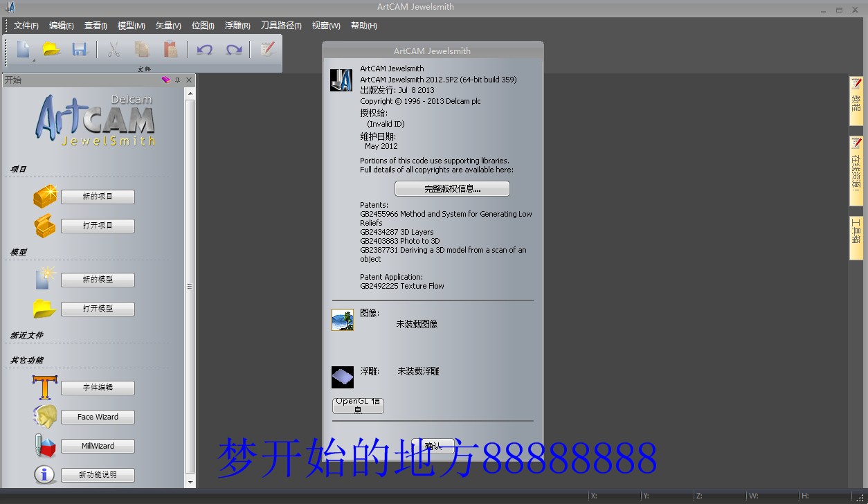The image size is (868, 504).
Task: Click the '未装载浮雕' text
Action: (x=418, y=371)
